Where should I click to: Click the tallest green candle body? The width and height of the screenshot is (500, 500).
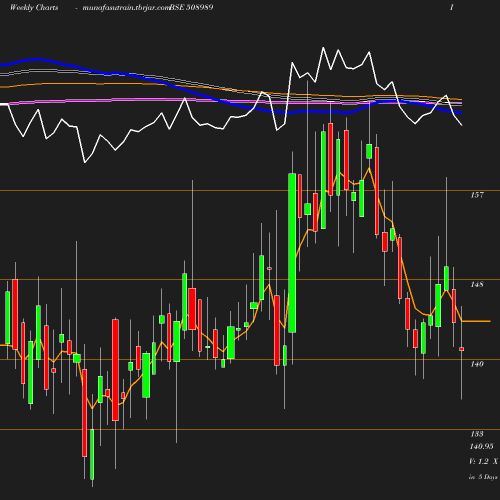coord(292,253)
